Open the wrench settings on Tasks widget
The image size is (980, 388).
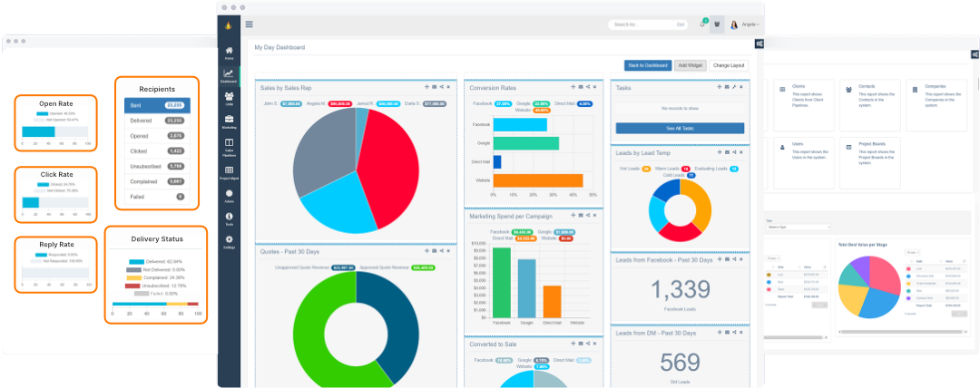(734, 87)
